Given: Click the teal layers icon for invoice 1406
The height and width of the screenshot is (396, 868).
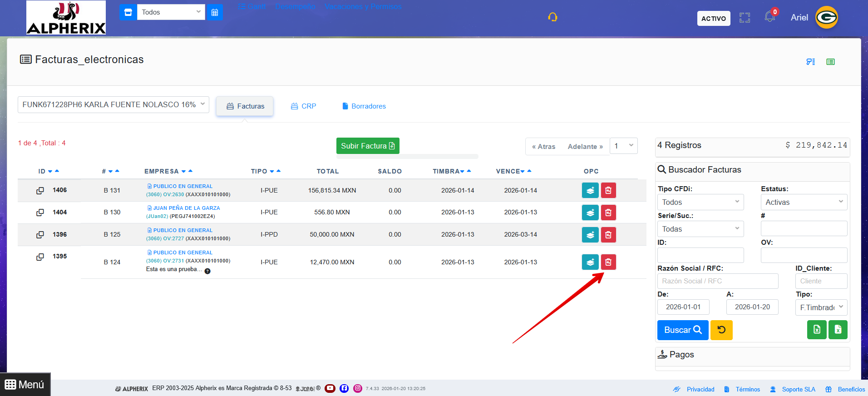Looking at the screenshot, I should [x=590, y=190].
